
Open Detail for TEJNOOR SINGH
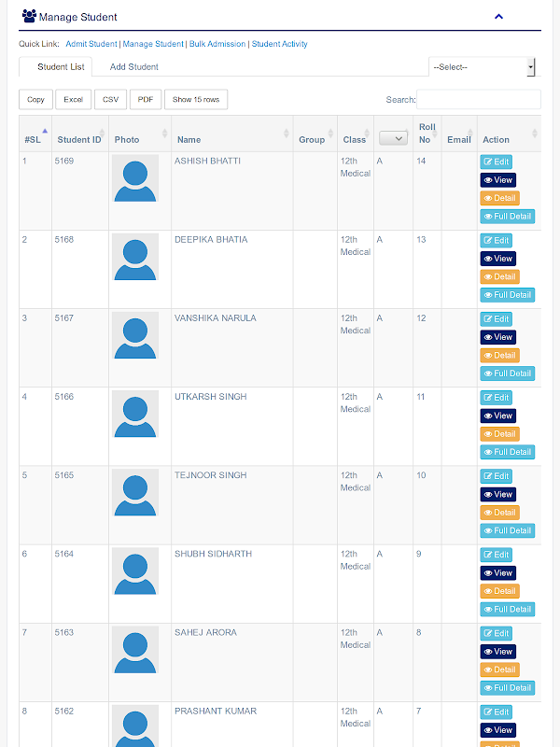point(499,512)
